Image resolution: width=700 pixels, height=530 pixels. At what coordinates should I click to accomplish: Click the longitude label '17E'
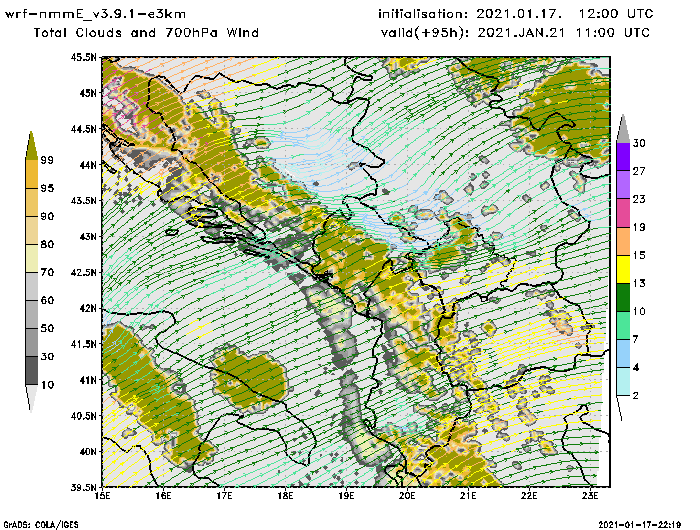click(x=225, y=496)
